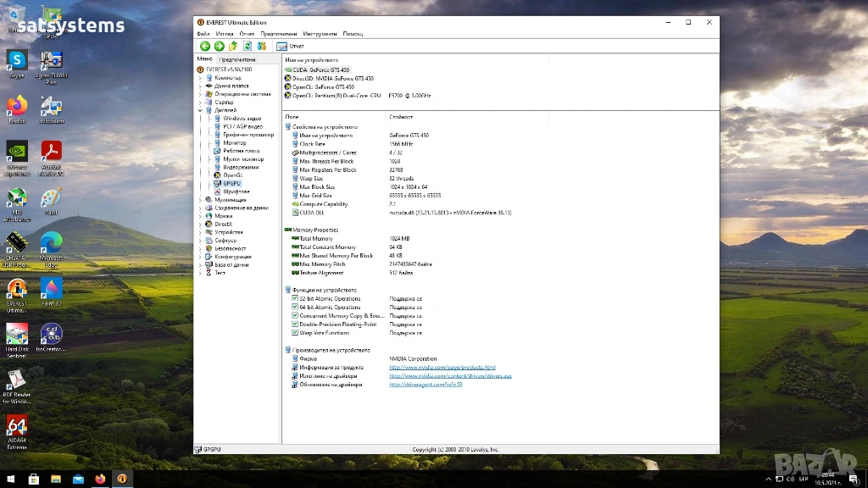Collapse the Дисплей tree node

tap(201, 110)
